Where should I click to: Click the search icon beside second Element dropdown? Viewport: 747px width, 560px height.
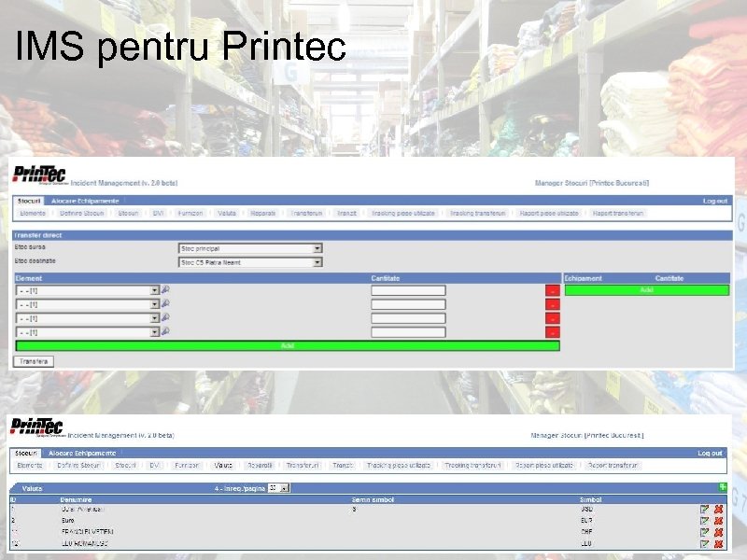[x=165, y=303]
